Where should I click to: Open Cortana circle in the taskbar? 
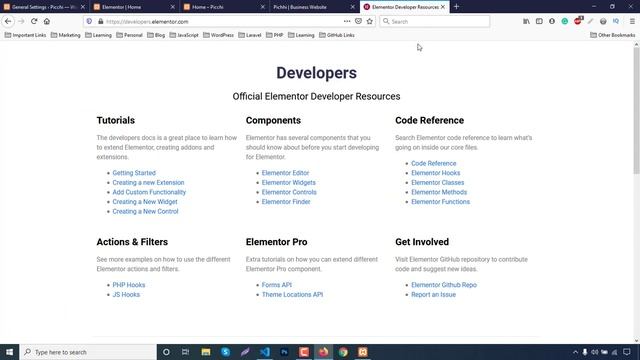click(166, 352)
